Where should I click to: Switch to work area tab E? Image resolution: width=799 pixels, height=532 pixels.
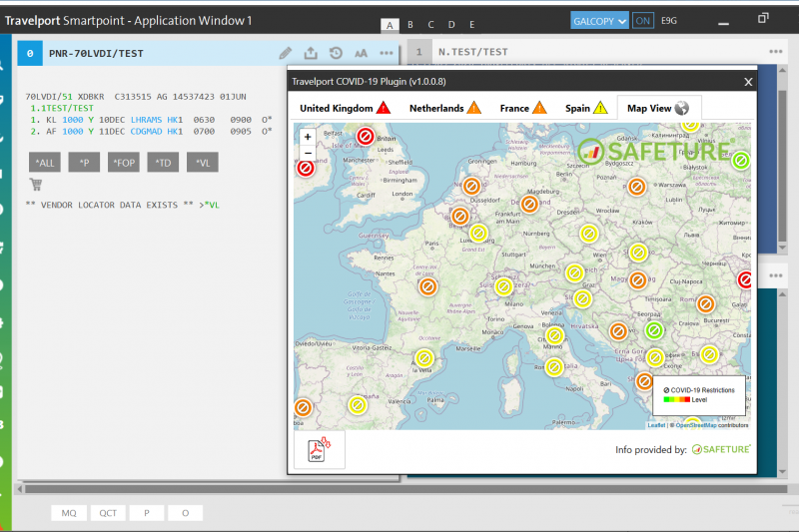471,25
